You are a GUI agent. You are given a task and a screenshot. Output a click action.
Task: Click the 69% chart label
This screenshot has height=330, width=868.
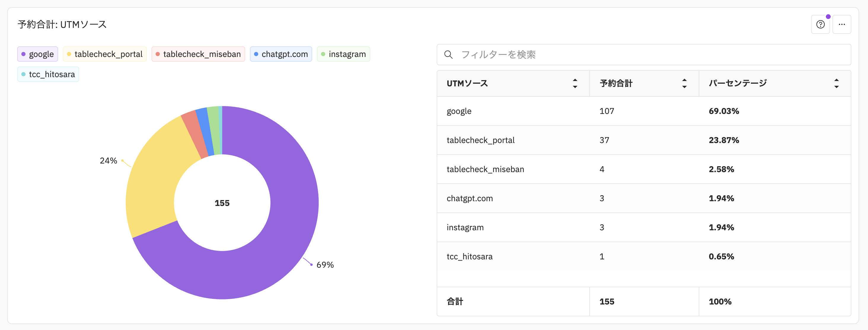point(325,264)
